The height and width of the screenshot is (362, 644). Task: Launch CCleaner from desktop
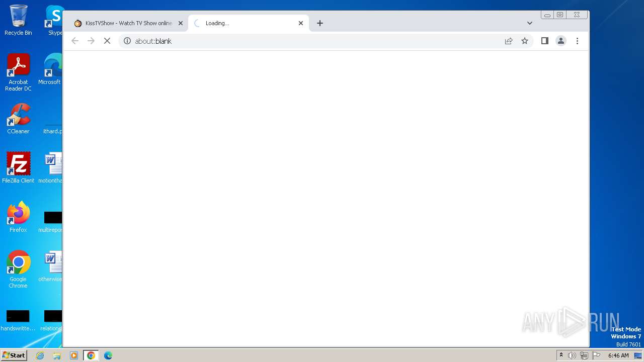coord(18,119)
